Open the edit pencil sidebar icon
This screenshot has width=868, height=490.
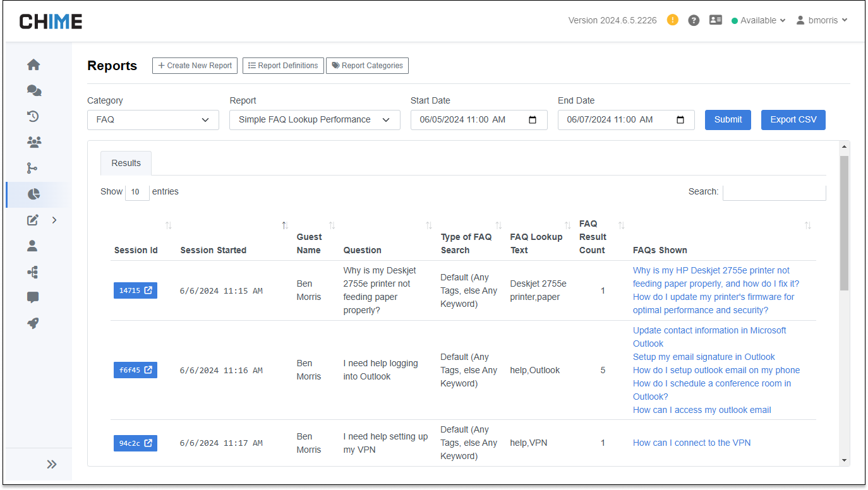pyautogui.click(x=33, y=220)
